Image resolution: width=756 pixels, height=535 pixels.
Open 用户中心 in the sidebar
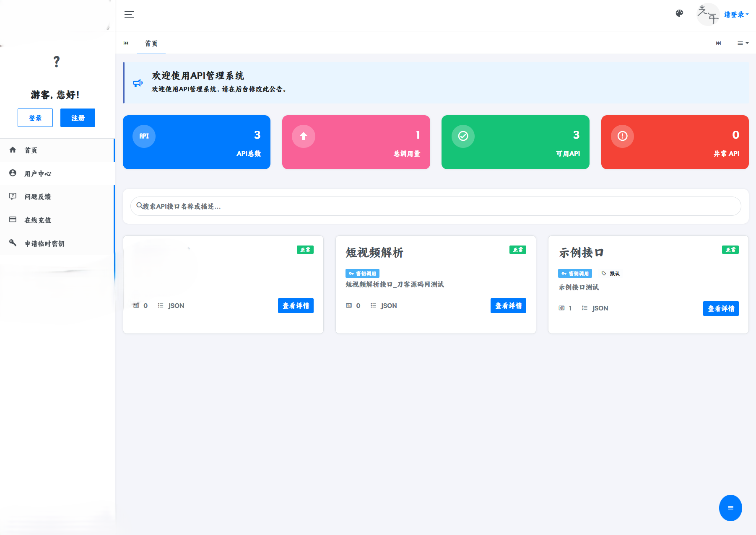(57, 173)
